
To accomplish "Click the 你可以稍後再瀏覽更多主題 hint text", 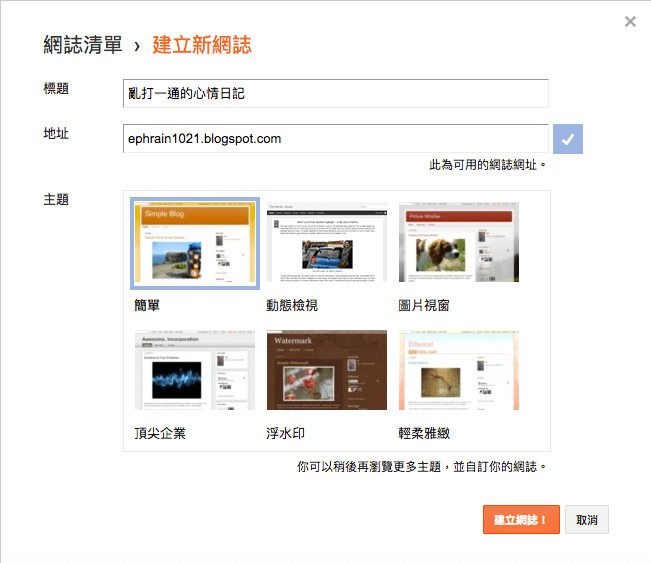I will coord(421,467).
